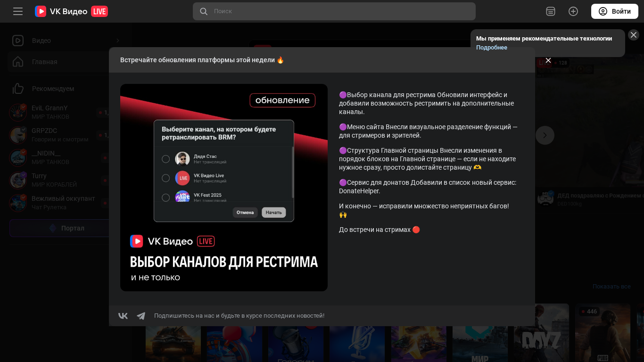644x362 pixels.
Task: Focus the Поиск search field
Action: [x=334, y=11]
